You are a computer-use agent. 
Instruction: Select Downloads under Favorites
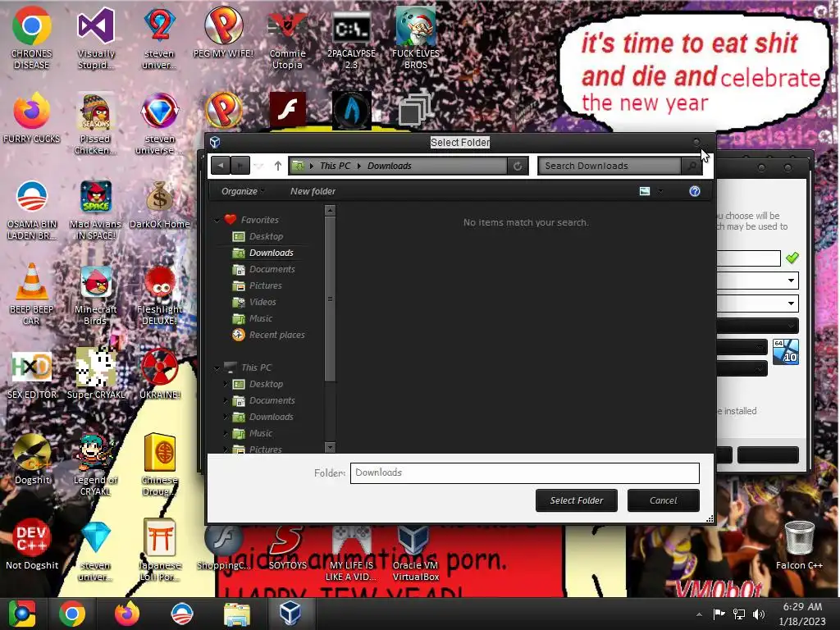[x=271, y=253]
